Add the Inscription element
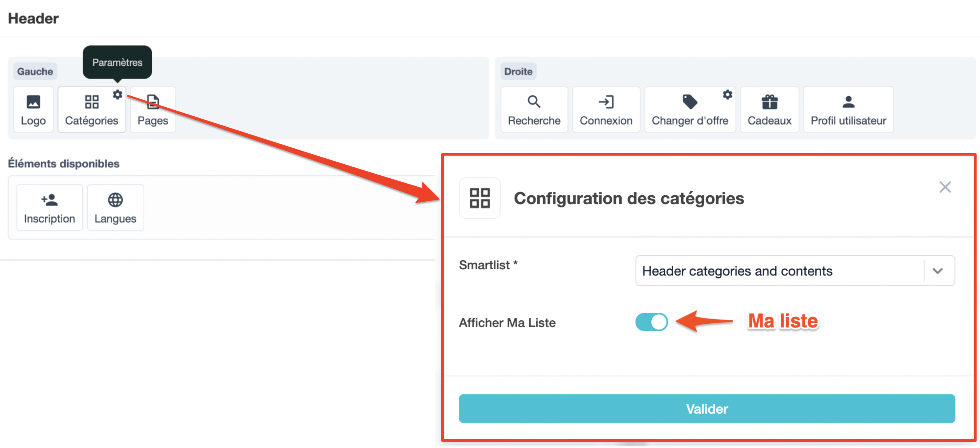The width and height of the screenshot is (980, 448). click(x=49, y=207)
